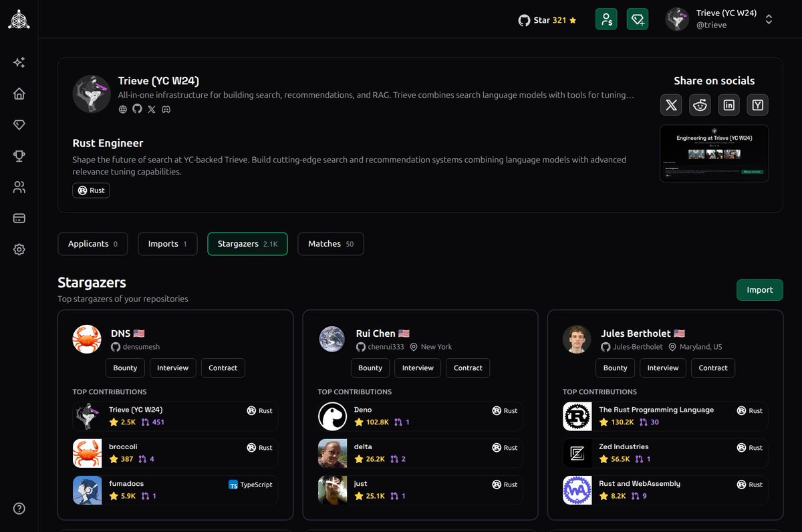Click the Algora logo in top-left corner
Viewport: 802px width, 532px height.
pos(19,19)
